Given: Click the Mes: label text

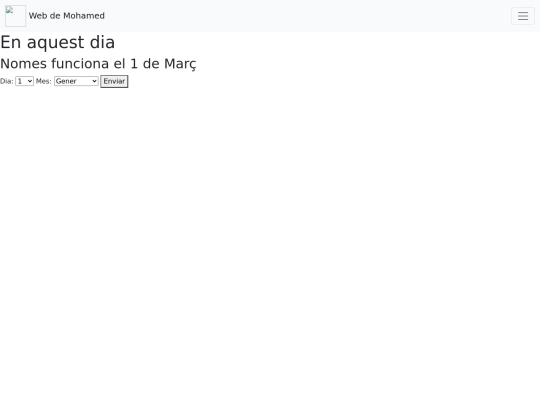Looking at the screenshot, I should pos(43,81).
